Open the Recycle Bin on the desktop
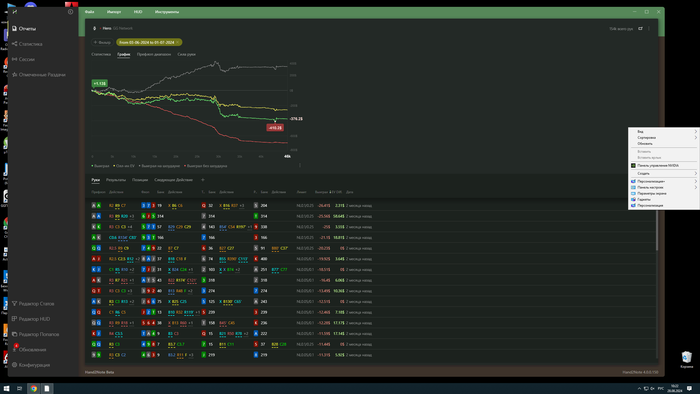Image resolution: width=700 pixels, height=394 pixels. (x=687, y=360)
